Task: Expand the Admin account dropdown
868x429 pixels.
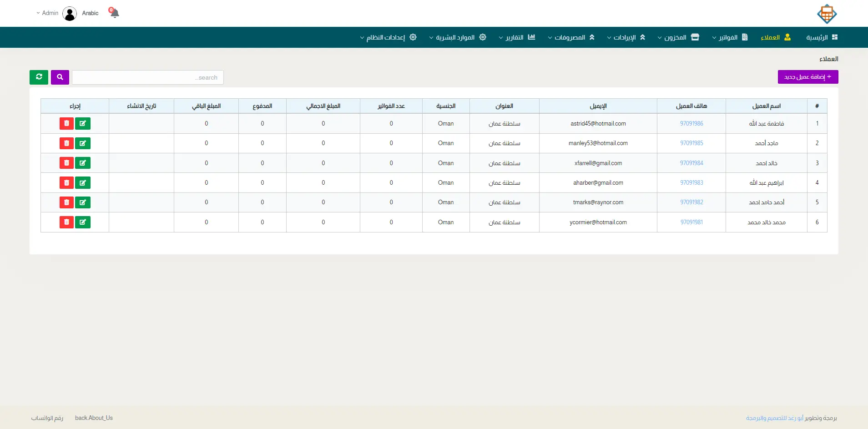Action: 47,13
